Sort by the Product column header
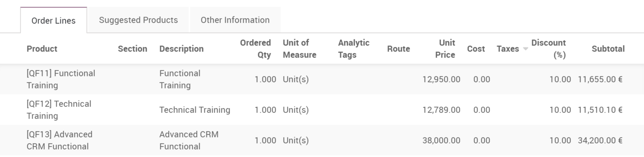Viewport: 644px width, 157px height. point(42,49)
